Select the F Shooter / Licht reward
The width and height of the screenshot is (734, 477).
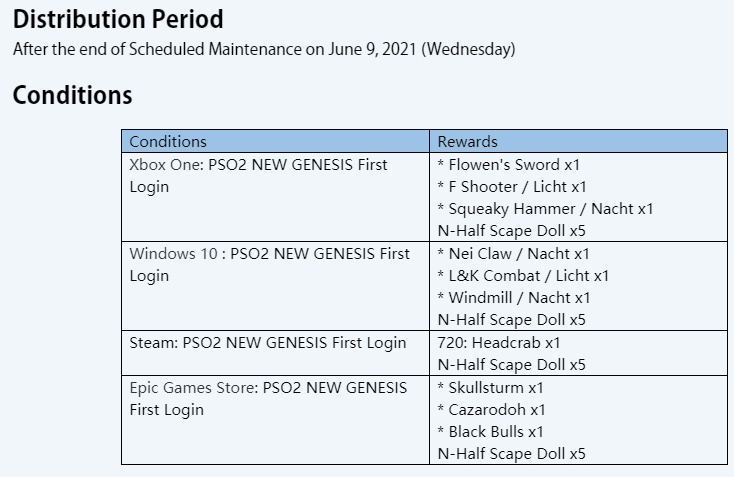pos(512,186)
